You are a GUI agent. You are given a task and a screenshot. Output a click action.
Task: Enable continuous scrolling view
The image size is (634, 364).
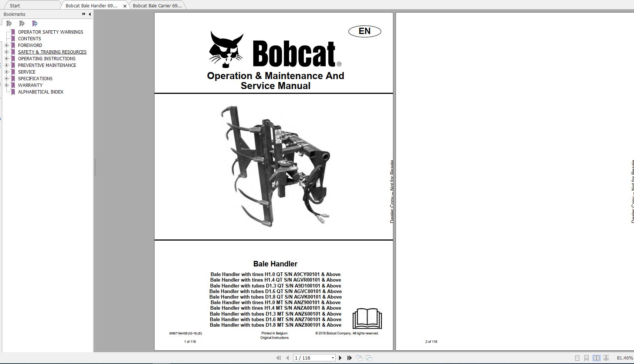click(x=586, y=358)
